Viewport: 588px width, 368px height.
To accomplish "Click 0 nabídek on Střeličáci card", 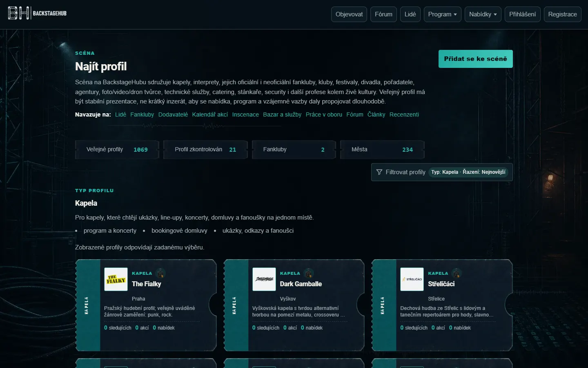I will pyautogui.click(x=460, y=328).
